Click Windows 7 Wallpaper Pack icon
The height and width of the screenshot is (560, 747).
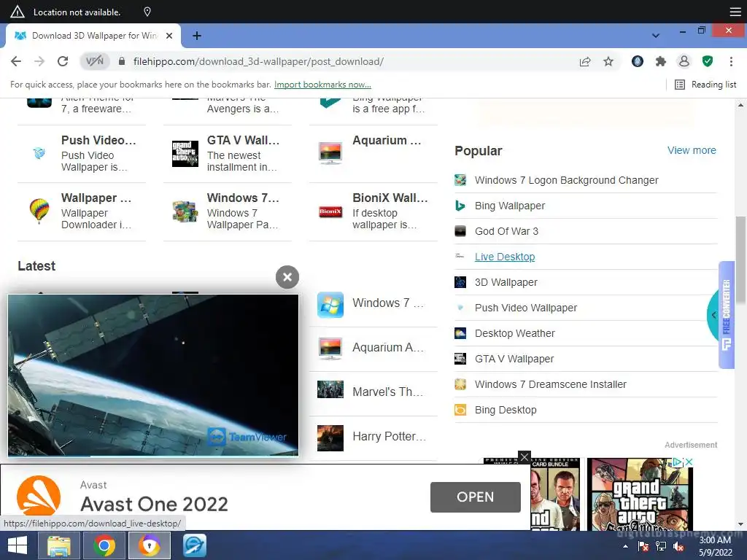click(x=185, y=211)
